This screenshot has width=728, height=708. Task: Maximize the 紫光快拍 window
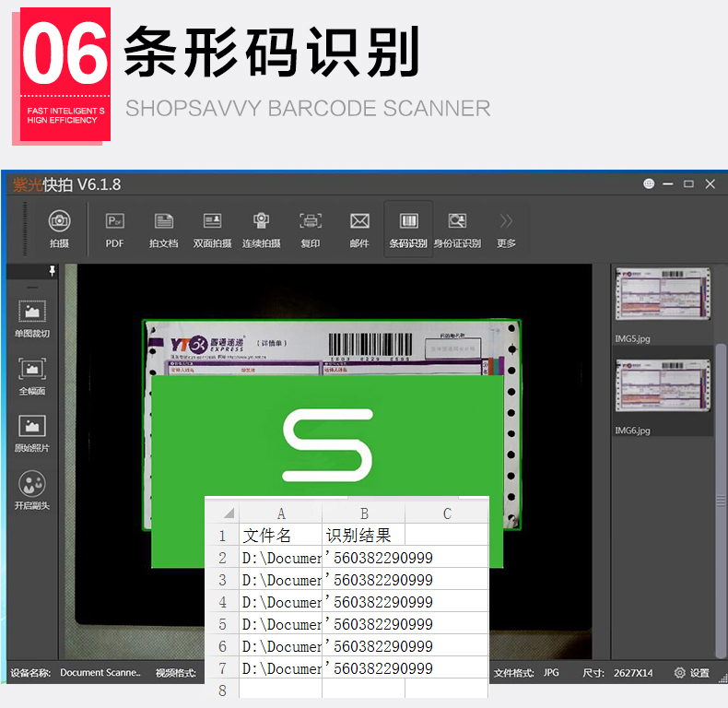pos(688,184)
